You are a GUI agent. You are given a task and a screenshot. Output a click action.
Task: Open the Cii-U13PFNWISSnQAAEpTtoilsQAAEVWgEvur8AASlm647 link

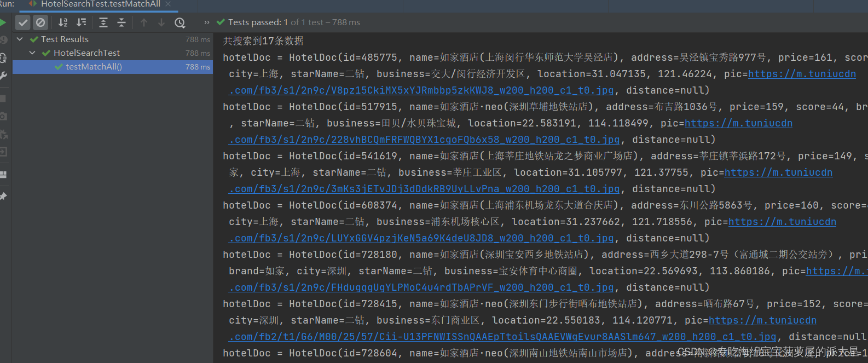[x=502, y=337]
